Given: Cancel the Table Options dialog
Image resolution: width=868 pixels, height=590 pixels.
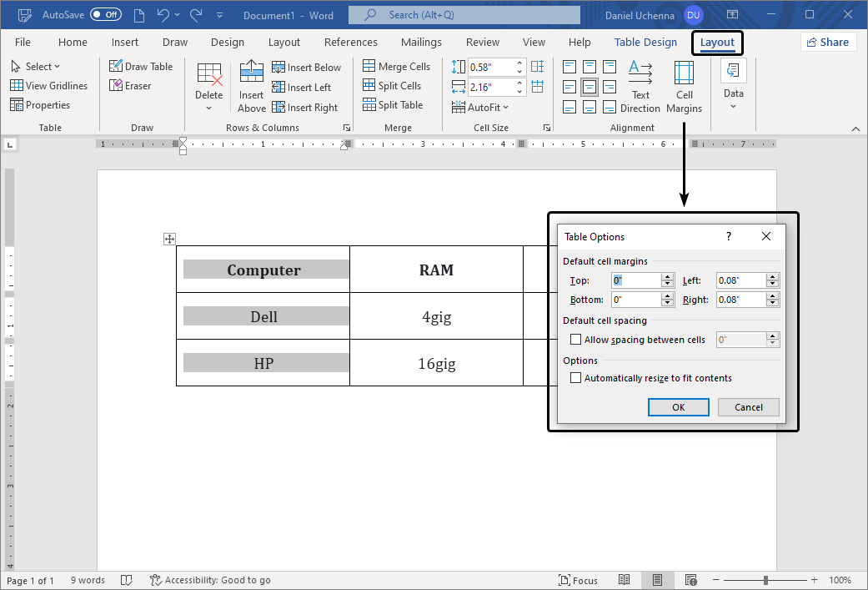Looking at the screenshot, I should tap(748, 407).
